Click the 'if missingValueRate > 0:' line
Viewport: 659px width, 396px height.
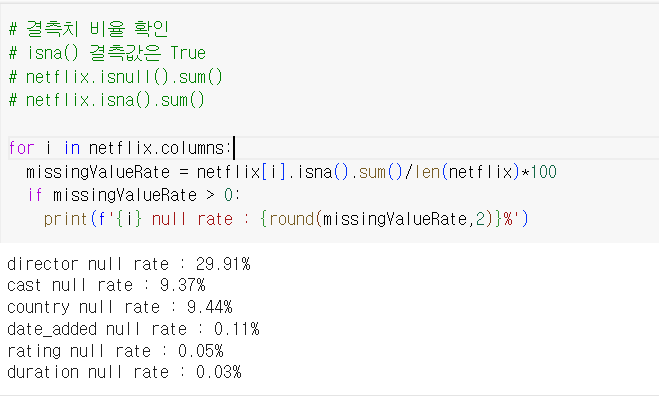point(134,195)
